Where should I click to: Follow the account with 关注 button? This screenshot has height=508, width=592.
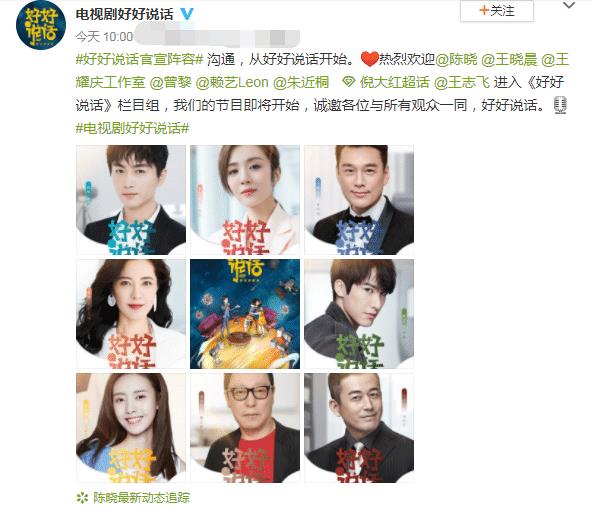(x=496, y=11)
